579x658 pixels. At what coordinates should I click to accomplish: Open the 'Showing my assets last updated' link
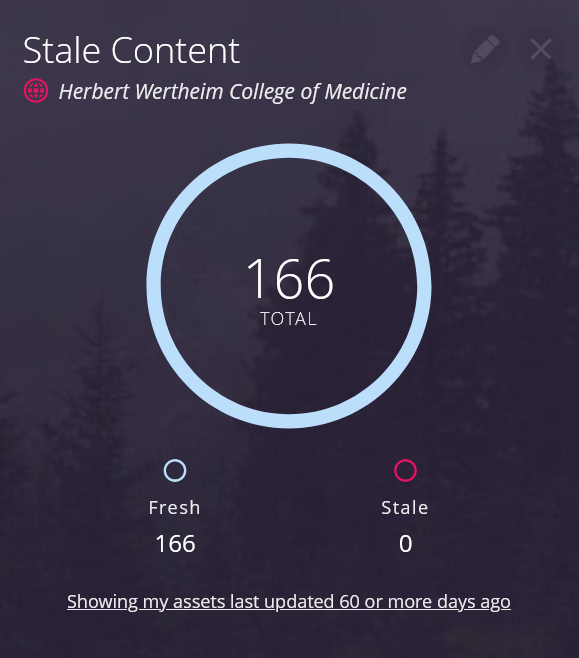[x=289, y=601]
